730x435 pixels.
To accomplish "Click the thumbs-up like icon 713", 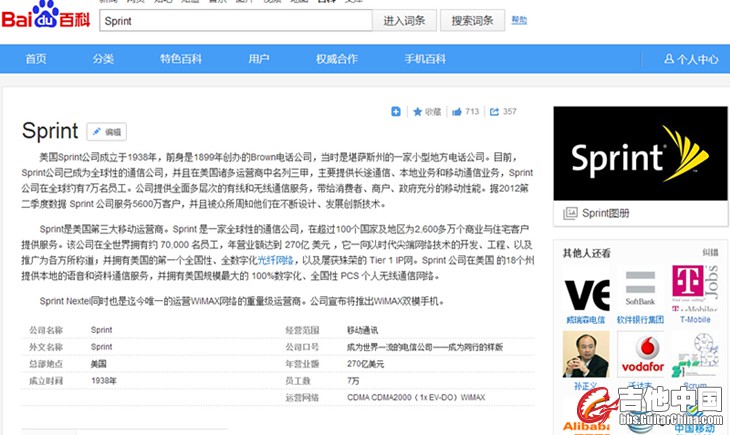I will coord(457,112).
